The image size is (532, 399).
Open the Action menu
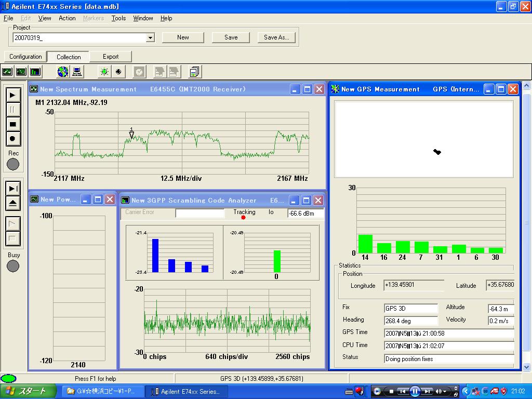[67, 18]
